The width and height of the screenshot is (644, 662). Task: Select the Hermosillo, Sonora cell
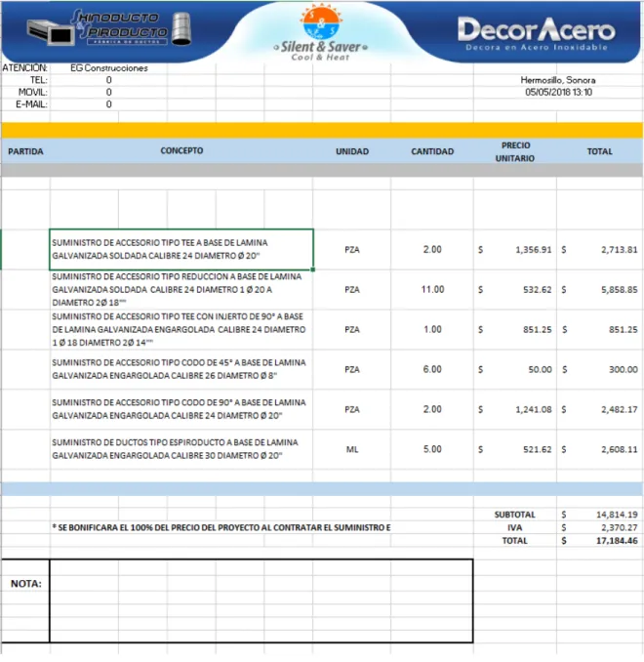tap(558, 80)
